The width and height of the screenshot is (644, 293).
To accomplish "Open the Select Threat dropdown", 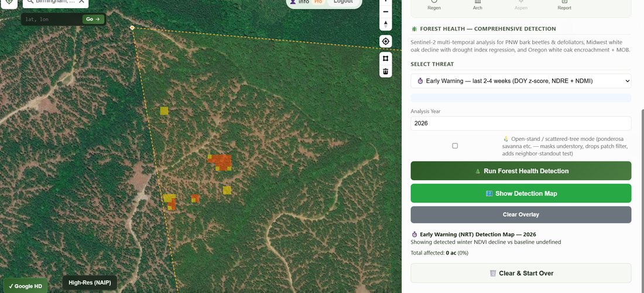I will pos(521,81).
